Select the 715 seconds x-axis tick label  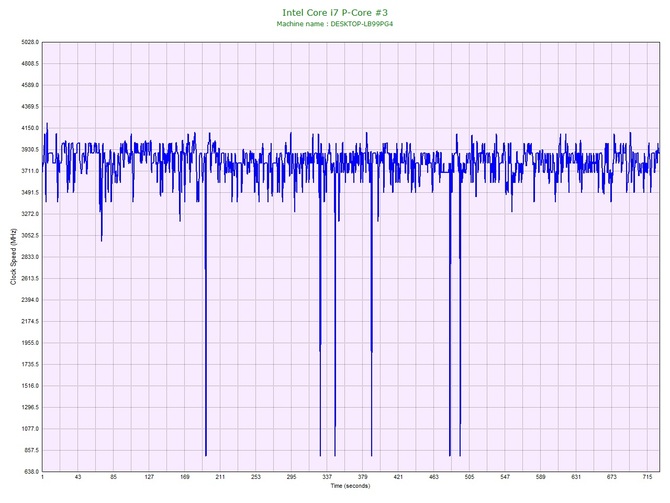647,478
